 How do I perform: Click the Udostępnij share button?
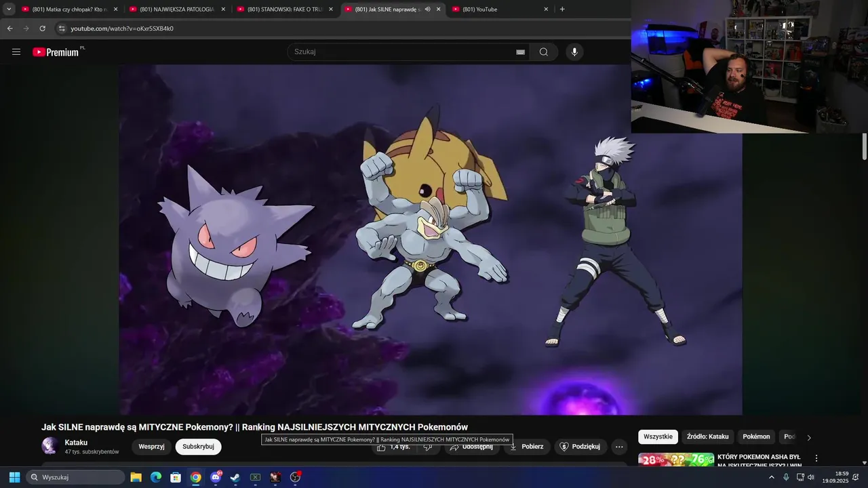(x=472, y=447)
